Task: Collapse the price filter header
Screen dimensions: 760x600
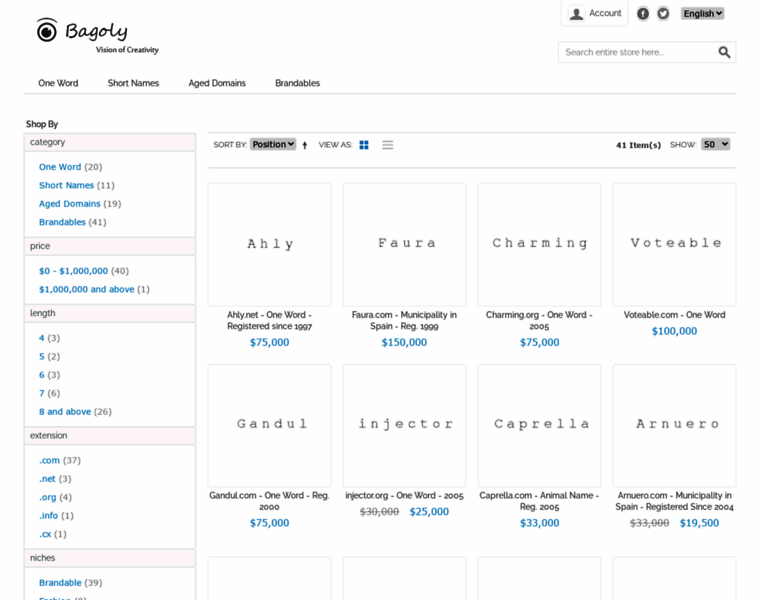Action: 110,246
